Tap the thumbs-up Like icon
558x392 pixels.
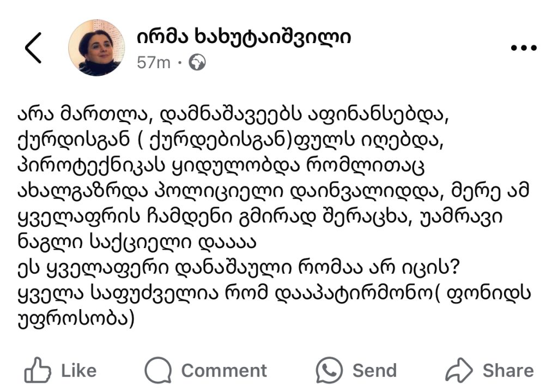tap(38, 370)
